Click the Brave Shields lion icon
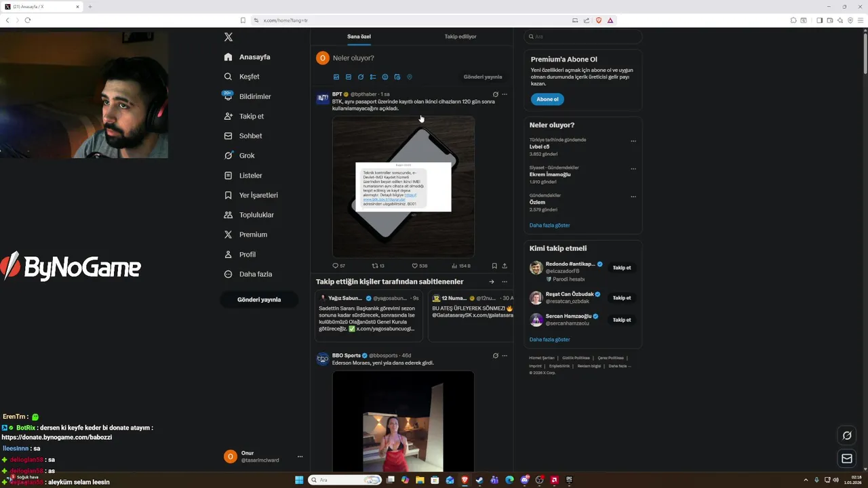Image resolution: width=868 pixels, height=488 pixels. [x=599, y=20]
